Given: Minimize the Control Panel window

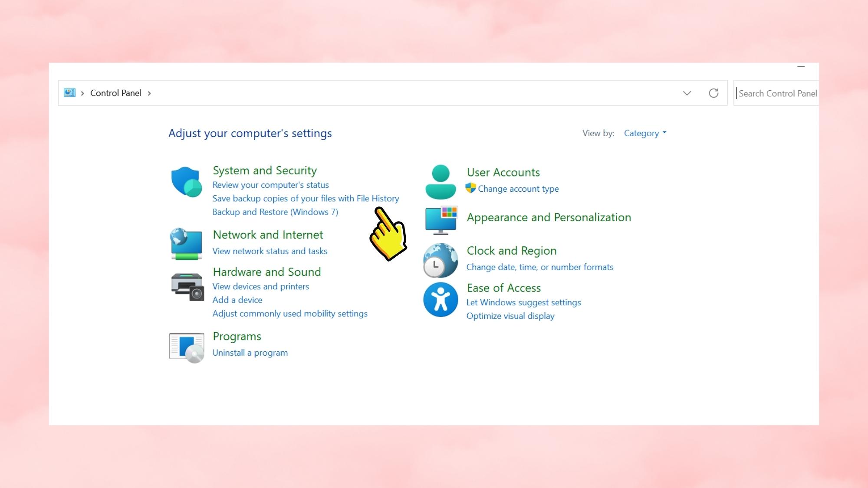Looking at the screenshot, I should tap(801, 67).
